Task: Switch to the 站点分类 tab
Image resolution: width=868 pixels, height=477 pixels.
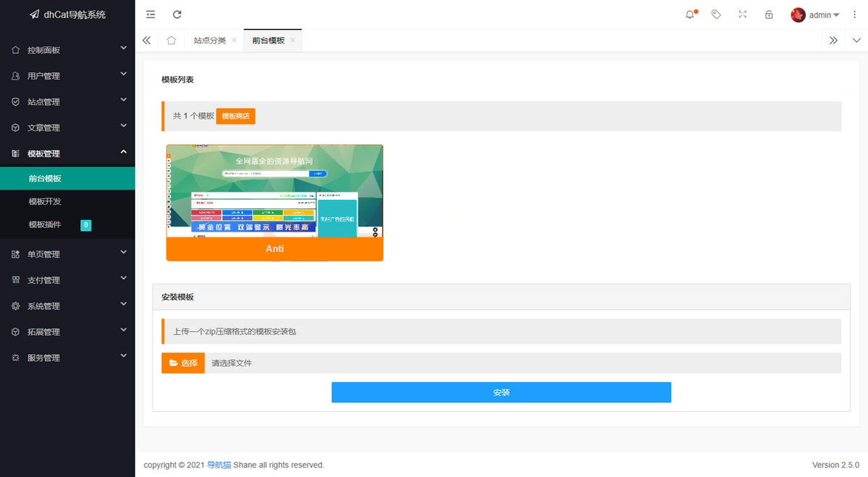Action: click(x=209, y=41)
